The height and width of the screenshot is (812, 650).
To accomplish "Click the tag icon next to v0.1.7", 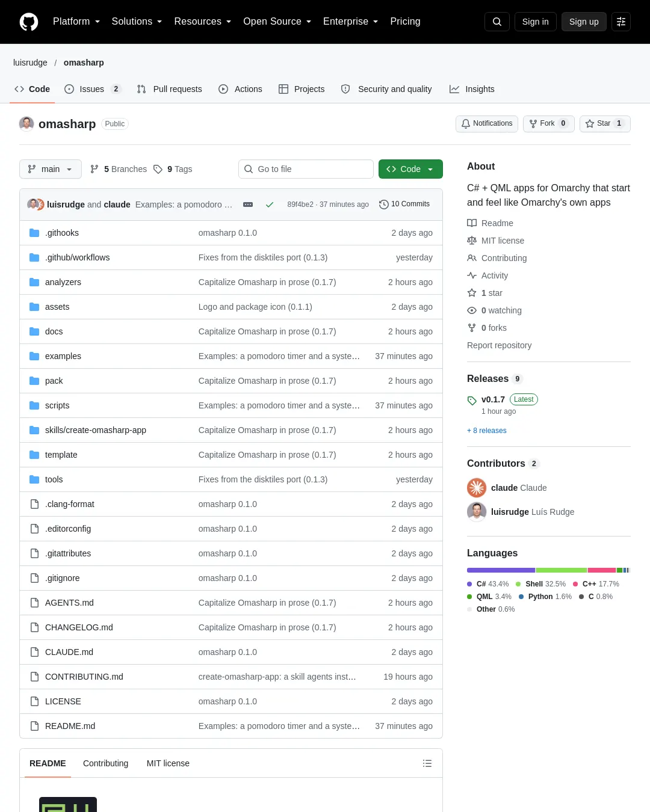I will (x=472, y=400).
